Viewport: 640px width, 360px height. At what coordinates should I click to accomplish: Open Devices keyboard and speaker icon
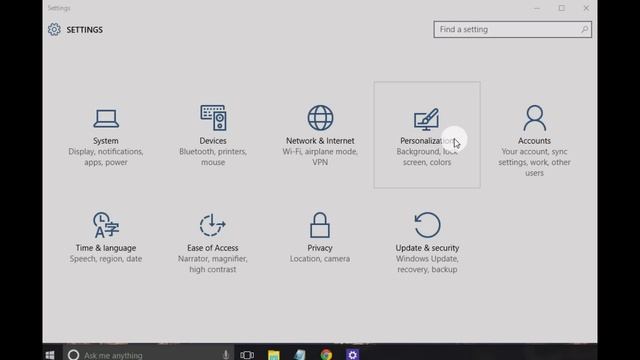coord(213,118)
